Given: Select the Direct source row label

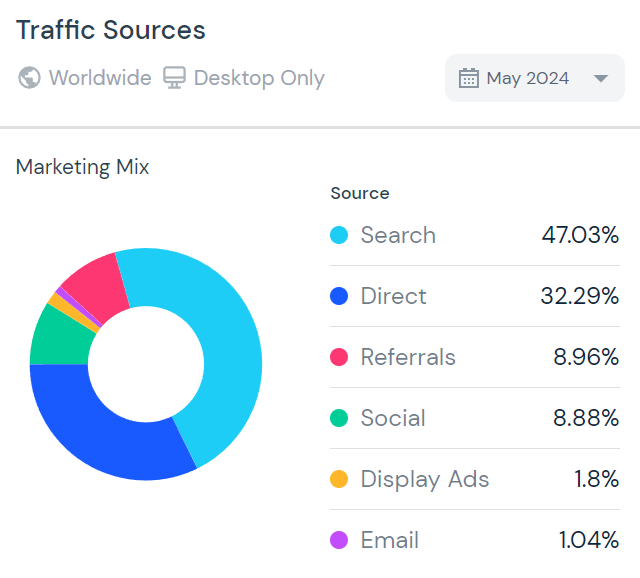Looking at the screenshot, I should pyautogui.click(x=393, y=297).
